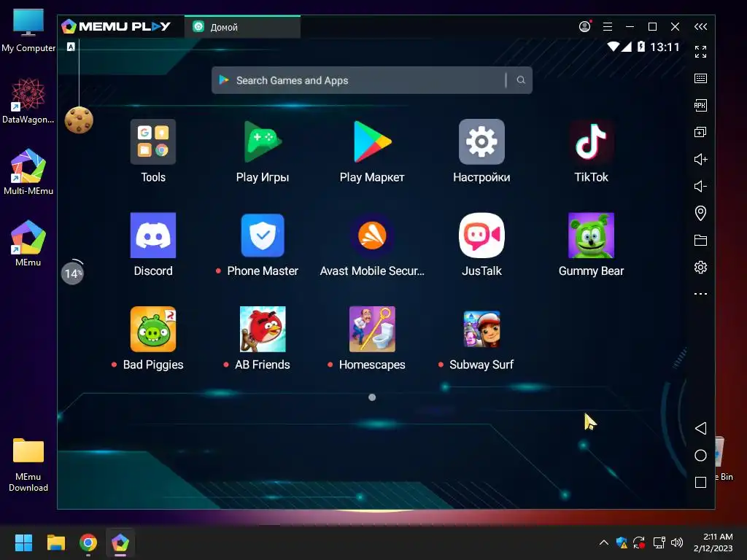747x560 pixels.
Task: Tap the Android home circle button
Action: tap(700, 455)
